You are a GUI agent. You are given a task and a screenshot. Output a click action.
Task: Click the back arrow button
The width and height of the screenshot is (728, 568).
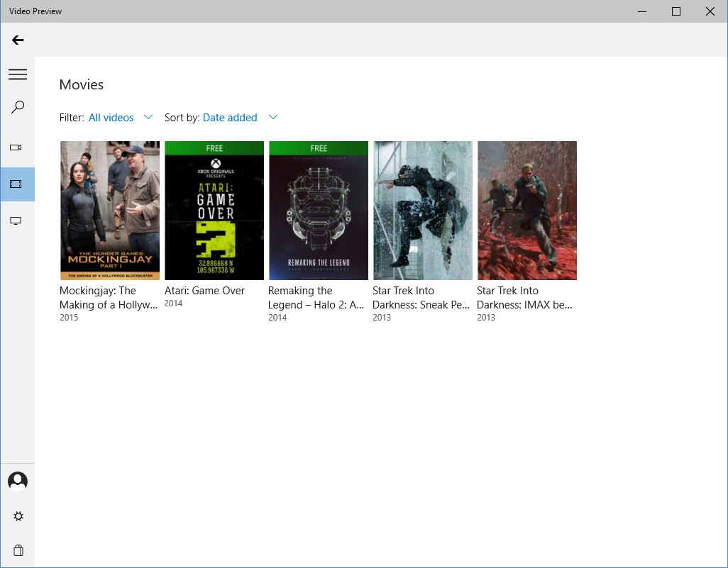(x=18, y=40)
